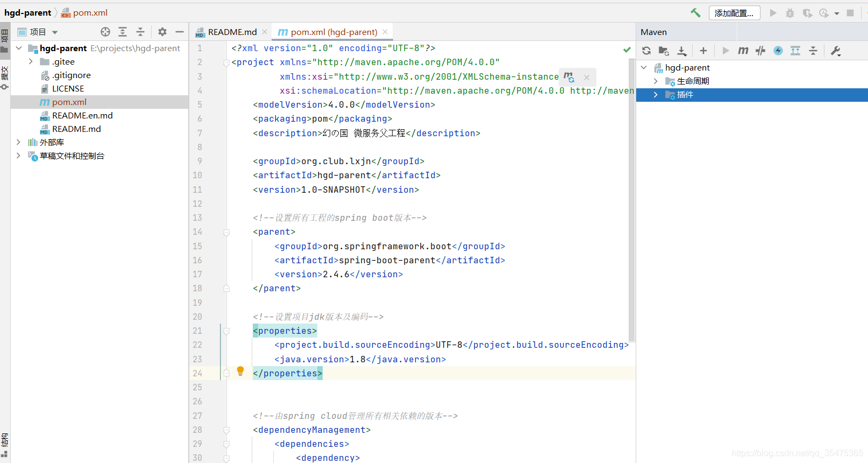Viewport: 868px width, 463px height.
Task: Open project panel gear options icon
Action: (x=162, y=32)
